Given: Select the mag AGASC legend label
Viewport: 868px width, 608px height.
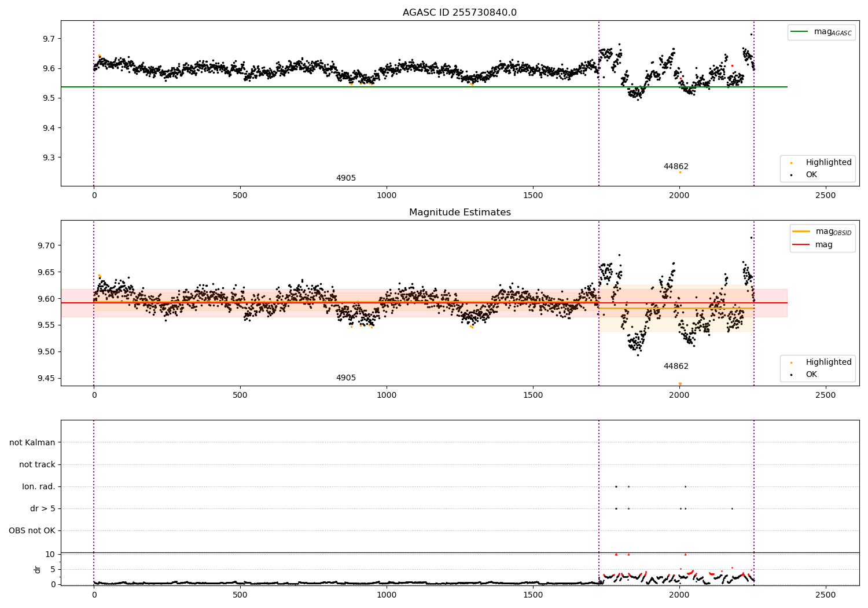Looking at the screenshot, I should [x=833, y=32].
